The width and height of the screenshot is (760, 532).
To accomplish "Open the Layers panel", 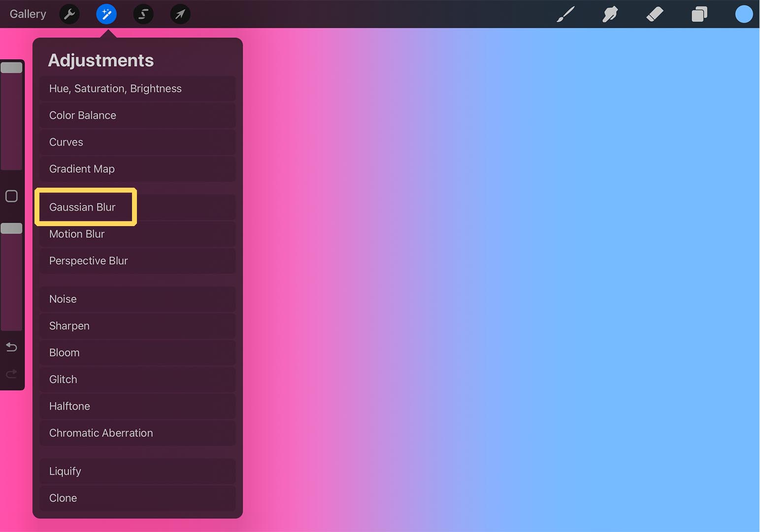I will pos(700,14).
